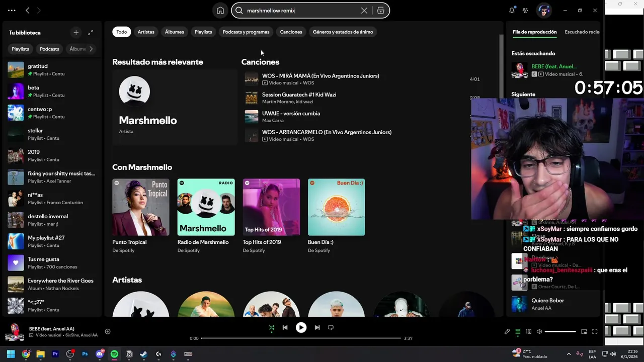This screenshot has width=644, height=362.
Task: Open Everywhere the River Goes album
Action: pos(52,284)
